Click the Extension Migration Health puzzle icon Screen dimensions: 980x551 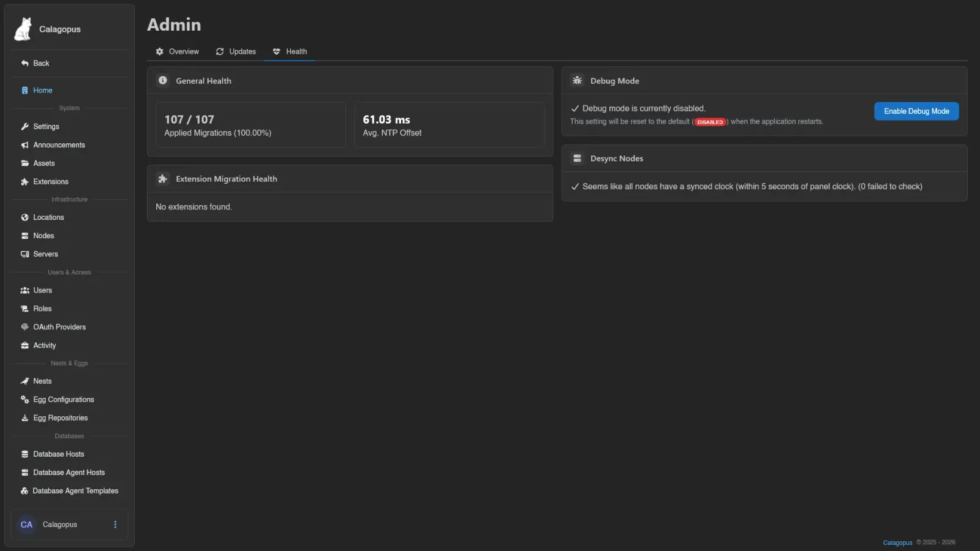click(163, 179)
